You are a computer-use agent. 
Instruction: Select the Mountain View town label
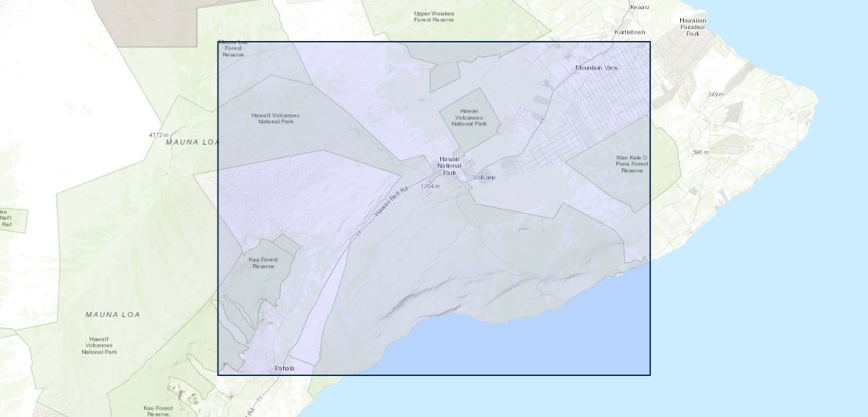click(x=596, y=68)
